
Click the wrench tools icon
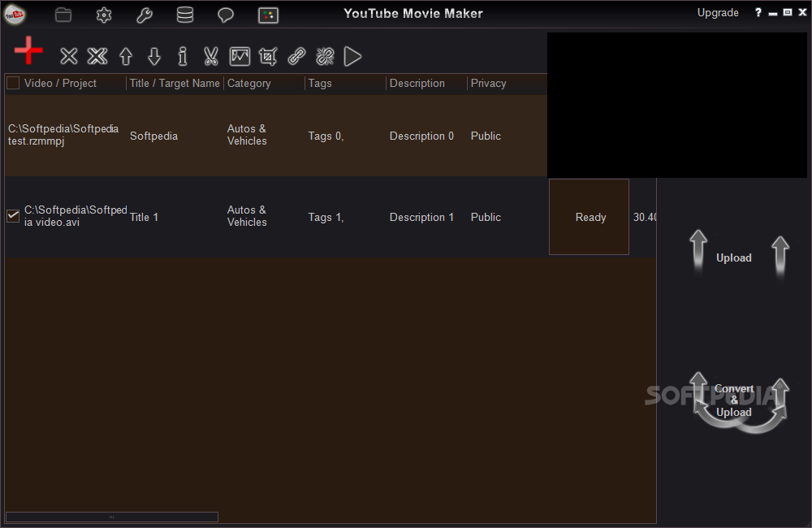tap(145, 15)
